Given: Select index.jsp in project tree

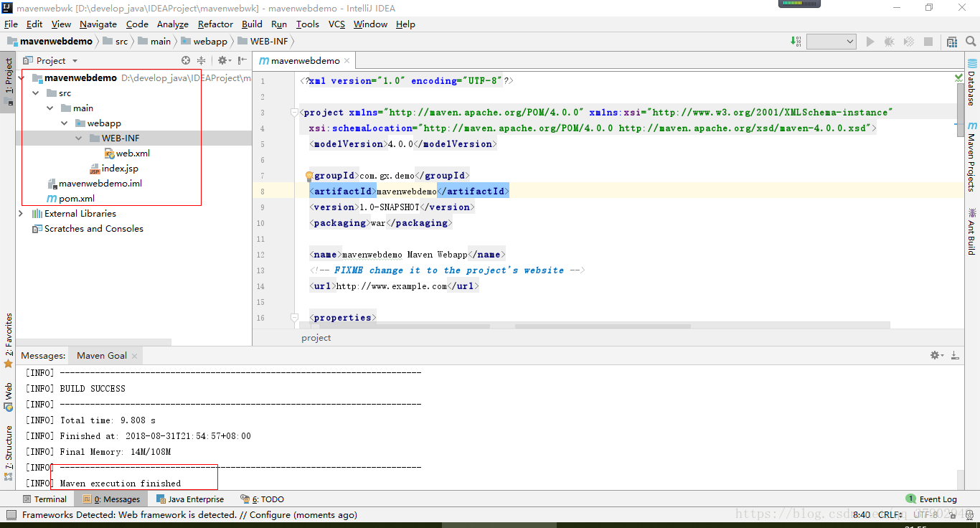Looking at the screenshot, I should [114, 169].
